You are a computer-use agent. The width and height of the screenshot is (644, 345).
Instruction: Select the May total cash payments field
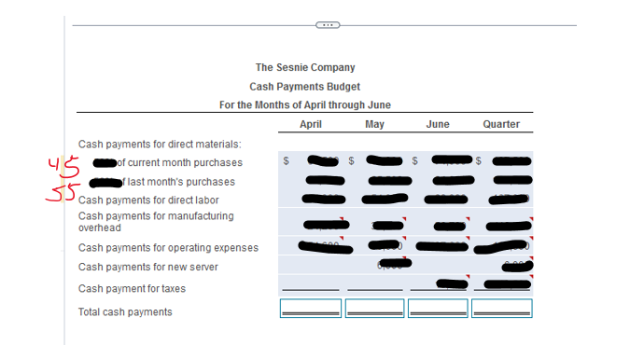click(374, 308)
